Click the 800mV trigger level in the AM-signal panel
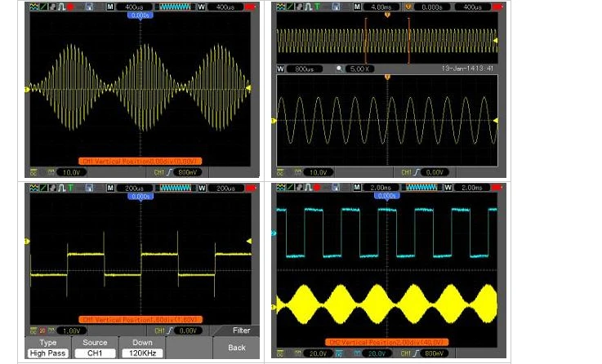 (x=188, y=172)
